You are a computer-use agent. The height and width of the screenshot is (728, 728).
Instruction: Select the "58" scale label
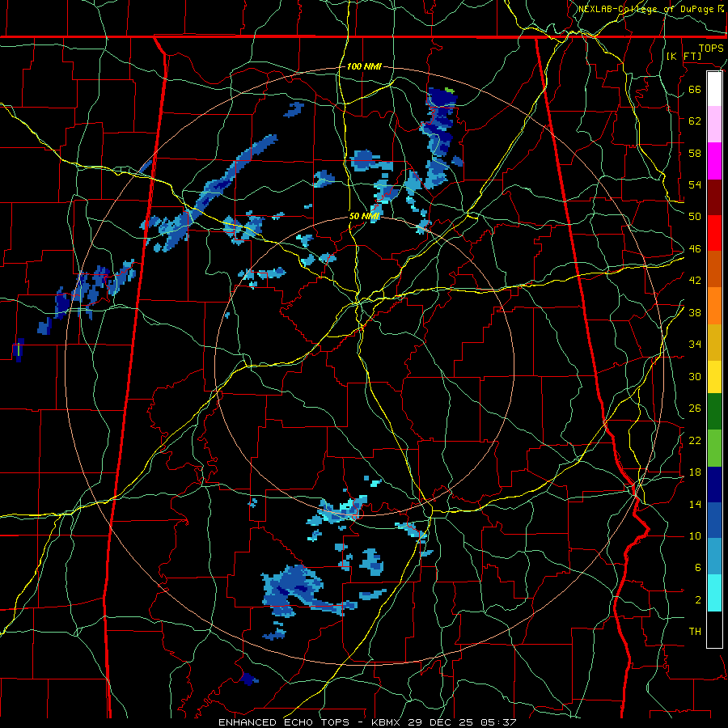pos(695,153)
